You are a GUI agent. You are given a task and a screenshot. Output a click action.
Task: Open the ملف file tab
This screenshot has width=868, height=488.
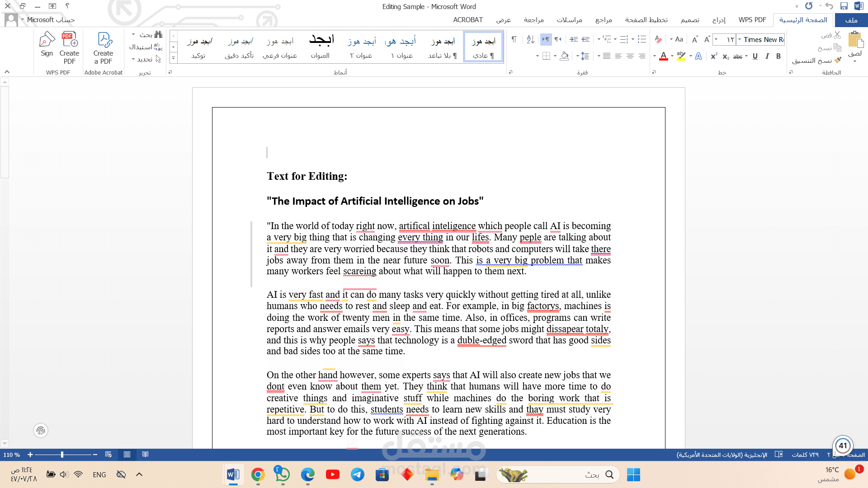click(x=851, y=20)
